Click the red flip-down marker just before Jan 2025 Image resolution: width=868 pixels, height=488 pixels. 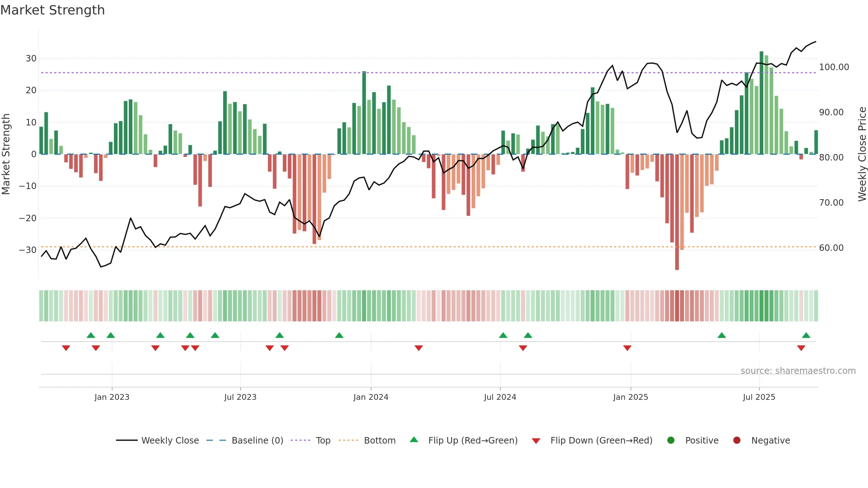pyautogui.click(x=627, y=348)
